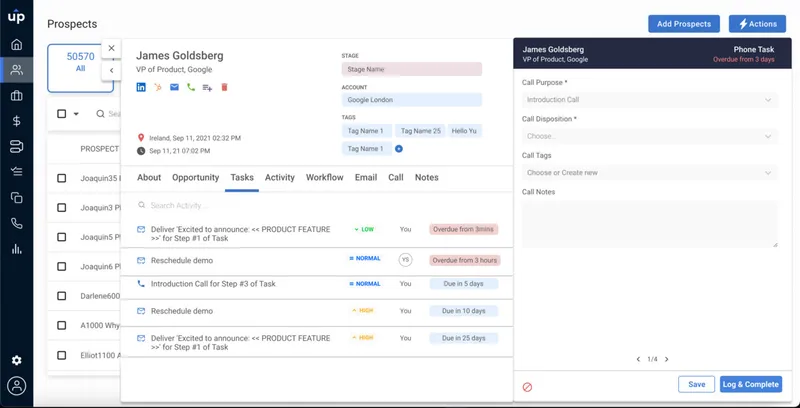The width and height of the screenshot is (800, 408).
Task: Open the HIGH priority on Due in 10 days task
Action: [x=363, y=311]
